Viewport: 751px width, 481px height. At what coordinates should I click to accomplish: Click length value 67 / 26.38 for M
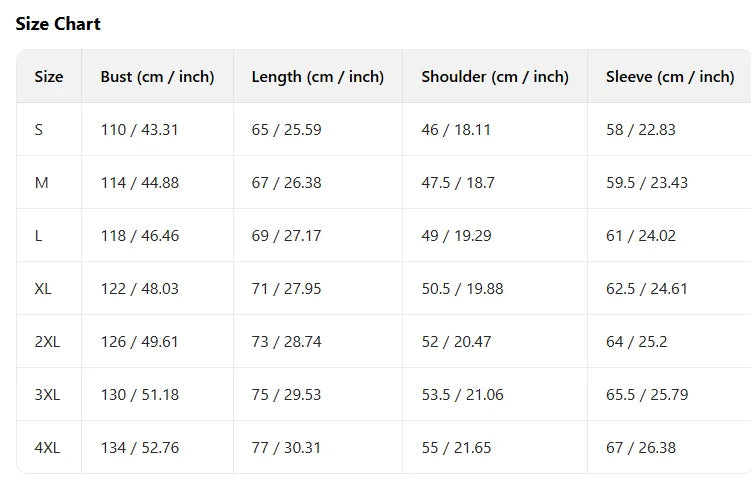pyautogui.click(x=286, y=183)
